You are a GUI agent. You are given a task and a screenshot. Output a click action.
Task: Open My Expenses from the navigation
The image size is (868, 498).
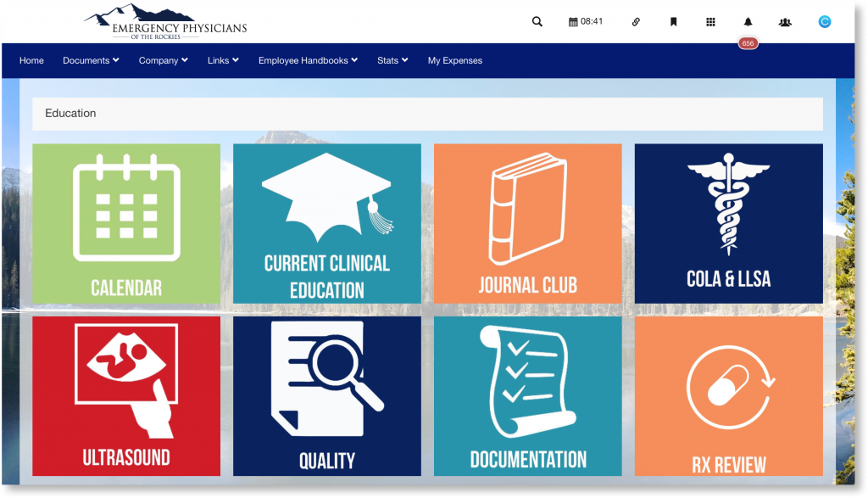tap(455, 60)
